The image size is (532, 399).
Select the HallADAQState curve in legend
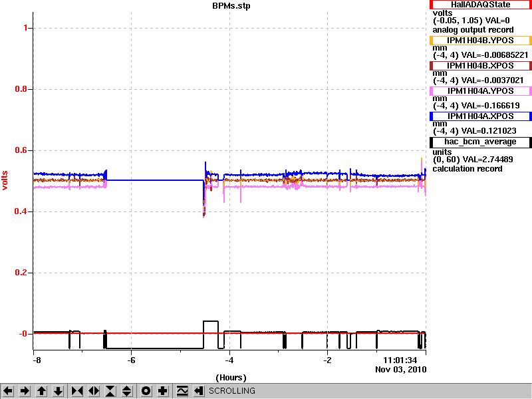point(480,5)
